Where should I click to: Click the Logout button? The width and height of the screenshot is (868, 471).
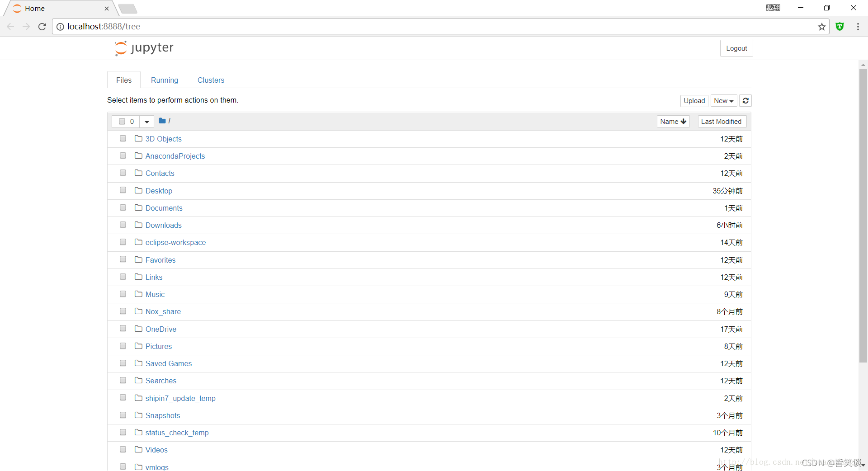click(736, 48)
